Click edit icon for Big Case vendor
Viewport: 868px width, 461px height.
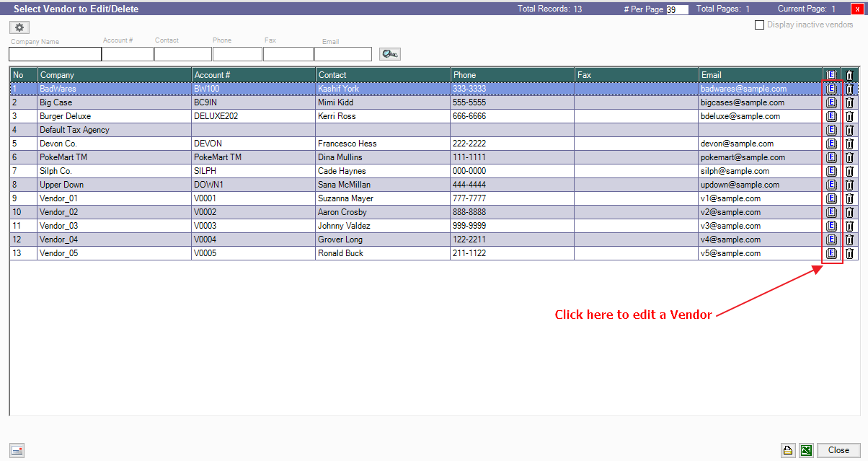pyautogui.click(x=831, y=102)
